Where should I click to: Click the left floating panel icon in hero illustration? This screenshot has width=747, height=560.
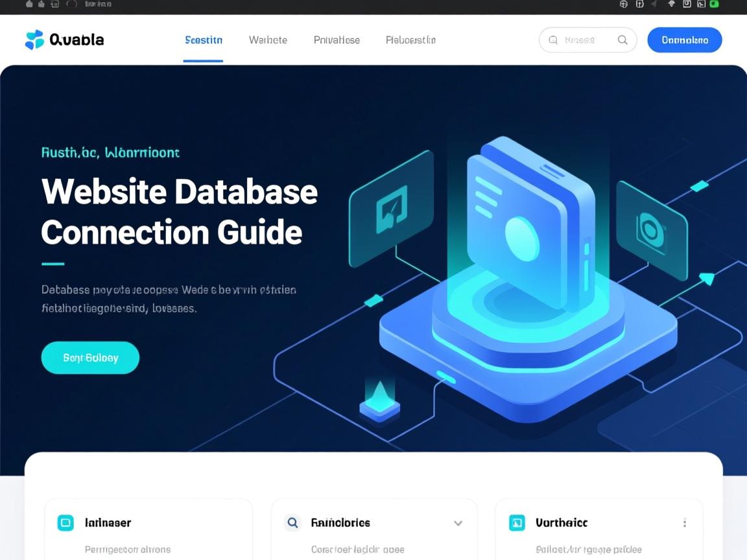392,209
